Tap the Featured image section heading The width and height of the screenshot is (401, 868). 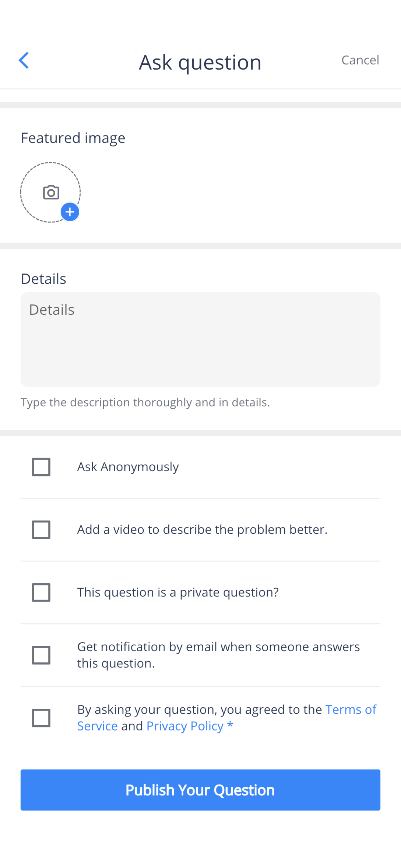[73, 138]
